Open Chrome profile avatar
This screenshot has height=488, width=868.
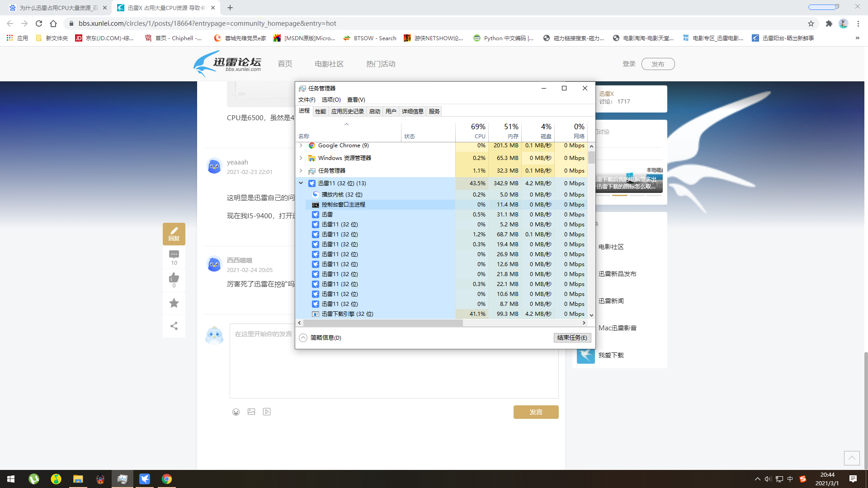[843, 23]
